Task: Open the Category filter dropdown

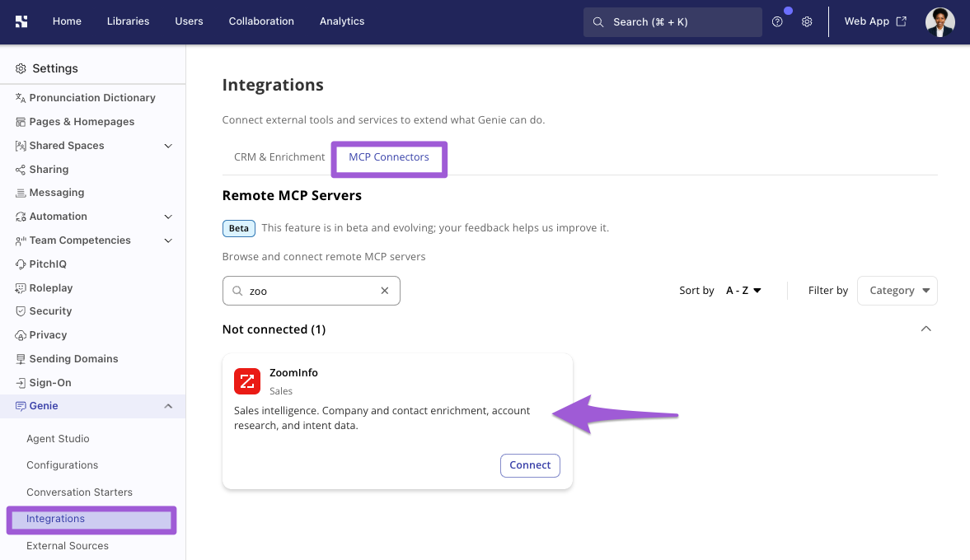Action: pyautogui.click(x=897, y=291)
